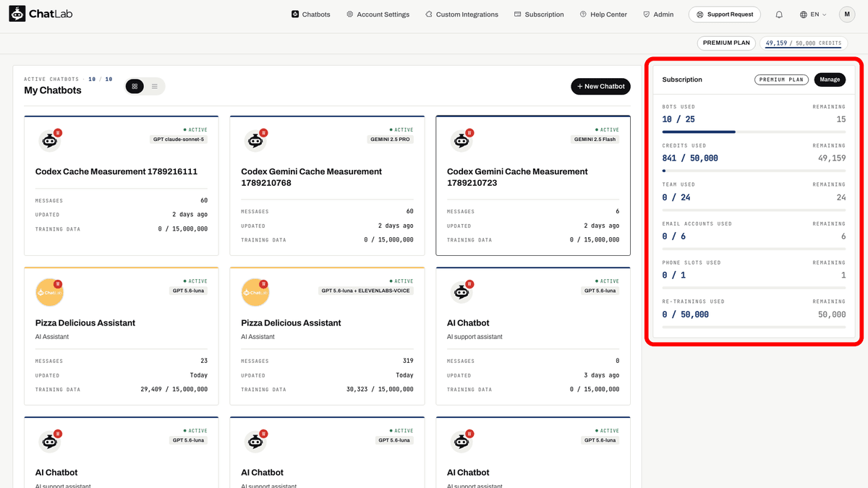Open the notifications bell
The width and height of the screenshot is (868, 488).
click(x=779, y=14)
